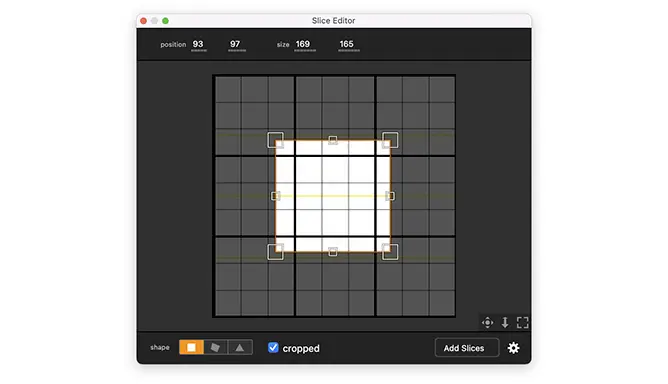Click the Add Slices button
The image size is (668, 384).
pyautogui.click(x=466, y=348)
